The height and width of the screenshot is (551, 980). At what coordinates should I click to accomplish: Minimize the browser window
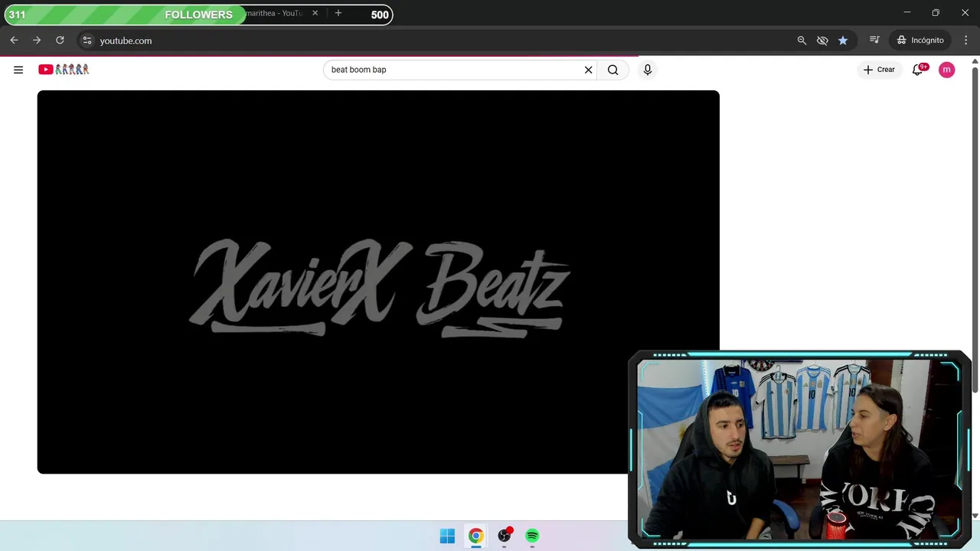point(906,13)
